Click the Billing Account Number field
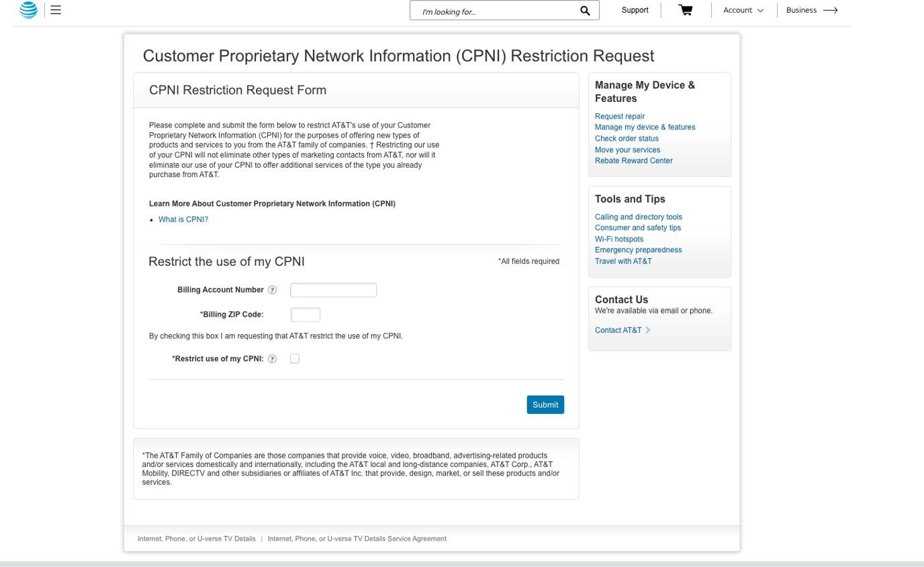Screen dimensions: 924x567 click(x=333, y=290)
